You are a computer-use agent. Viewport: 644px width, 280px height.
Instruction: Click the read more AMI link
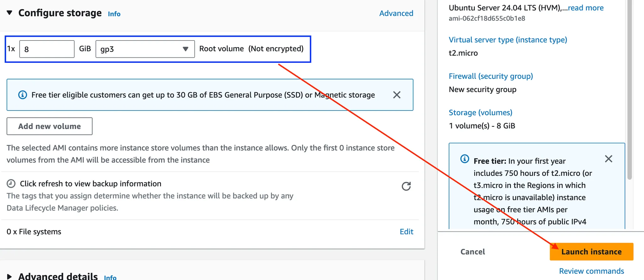586,8
